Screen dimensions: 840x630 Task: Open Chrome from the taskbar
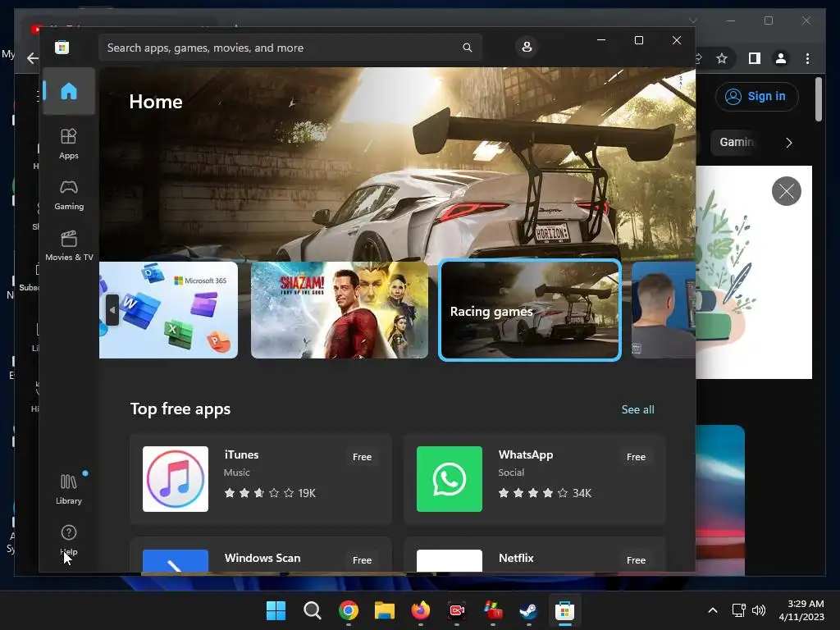point(348,610)
